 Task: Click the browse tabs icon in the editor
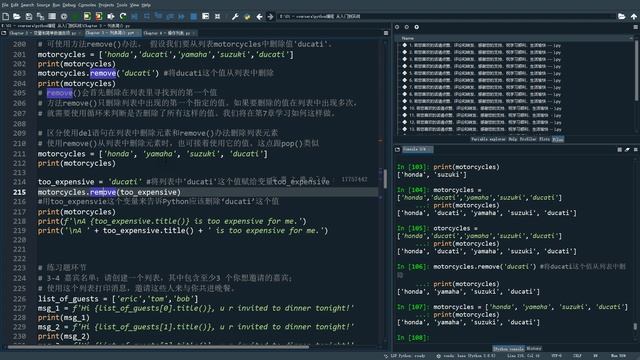coord(4,33)
